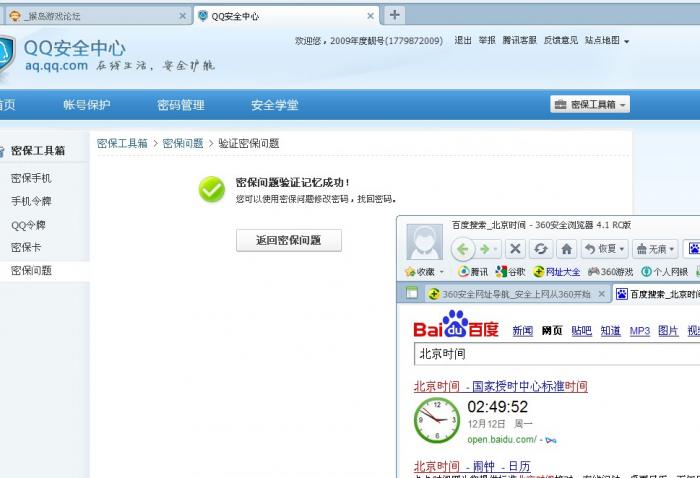Open the 知道 link on Baidu
The image size is (700, 478).
point(610,331)
